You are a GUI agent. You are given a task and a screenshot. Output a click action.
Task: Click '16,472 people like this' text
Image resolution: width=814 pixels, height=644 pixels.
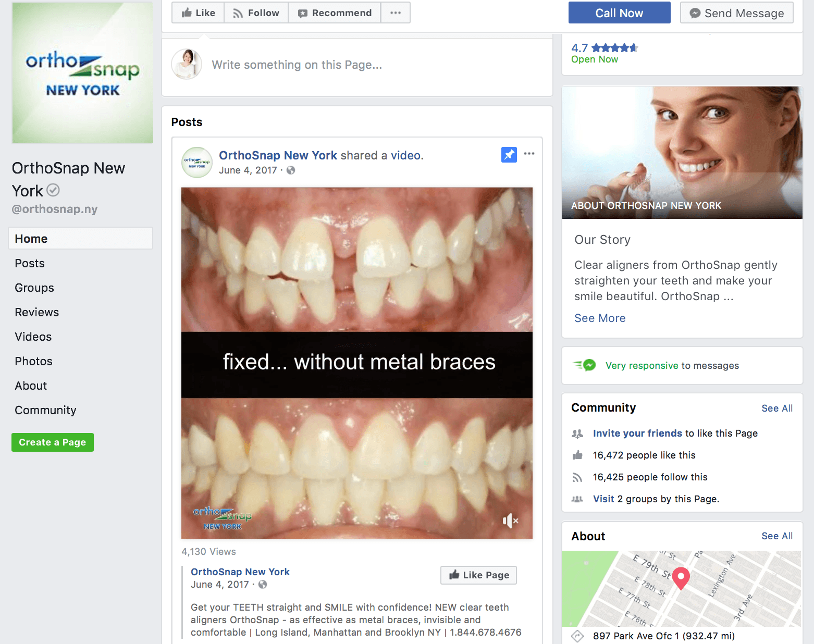click(644, 455)
